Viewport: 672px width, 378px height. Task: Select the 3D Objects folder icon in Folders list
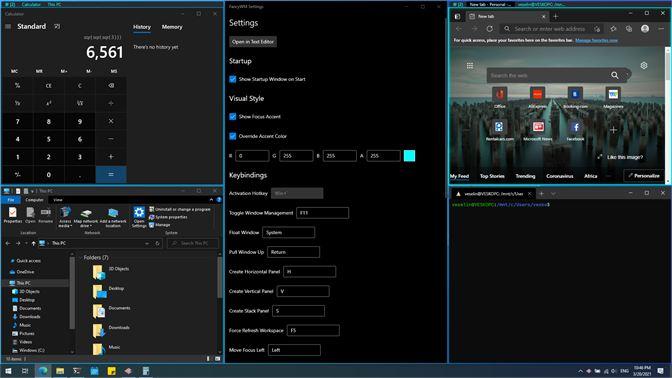[x=99, y=272]
